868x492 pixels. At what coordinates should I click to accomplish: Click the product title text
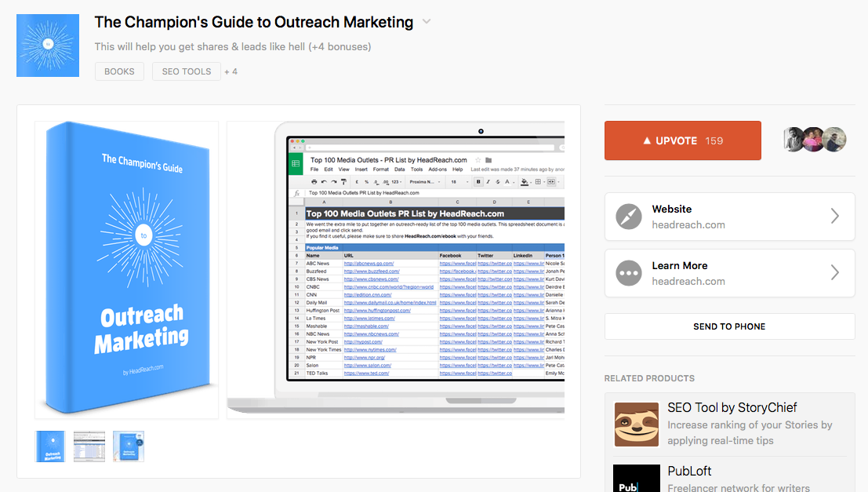tap(253, 22)
